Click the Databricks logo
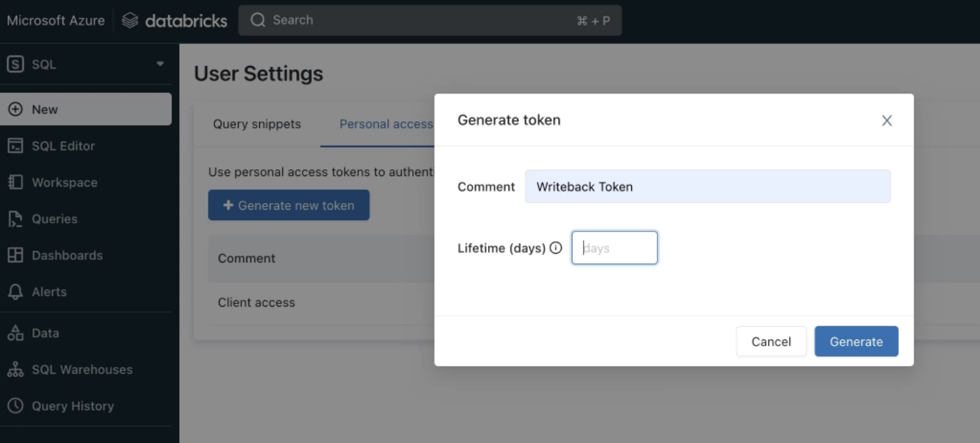 175,20
